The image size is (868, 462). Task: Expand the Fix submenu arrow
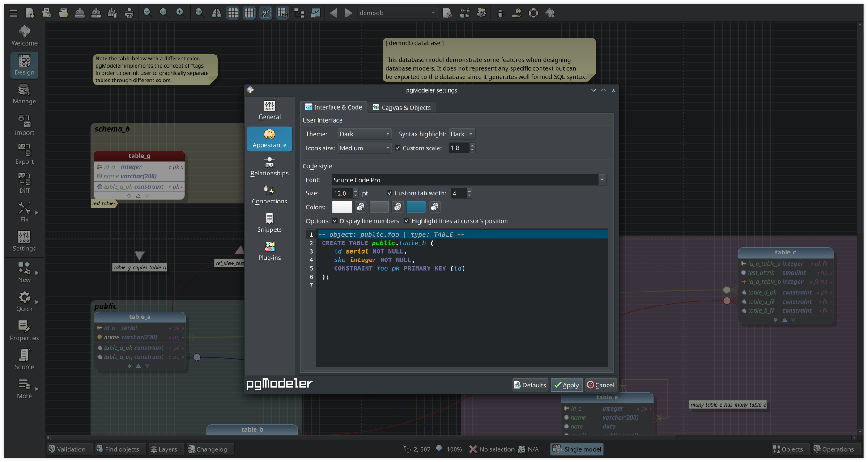pyautogui.click(x=37, y=212)
